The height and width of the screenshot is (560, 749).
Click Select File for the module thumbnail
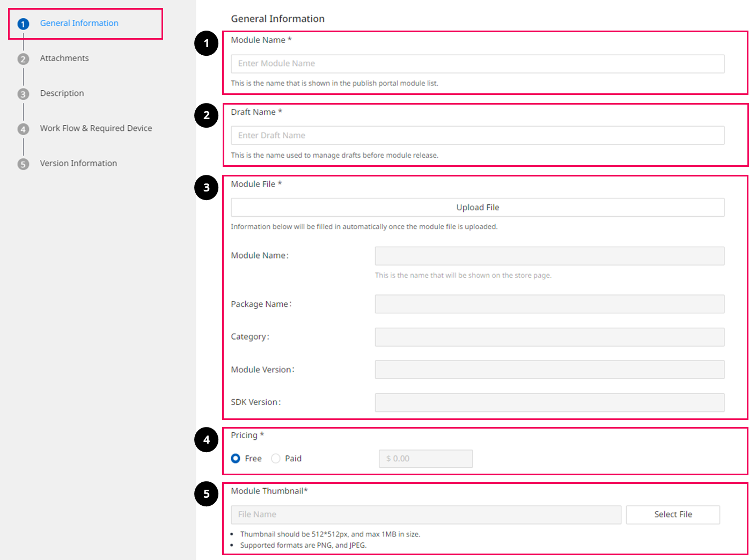click(x=673, y=514)
